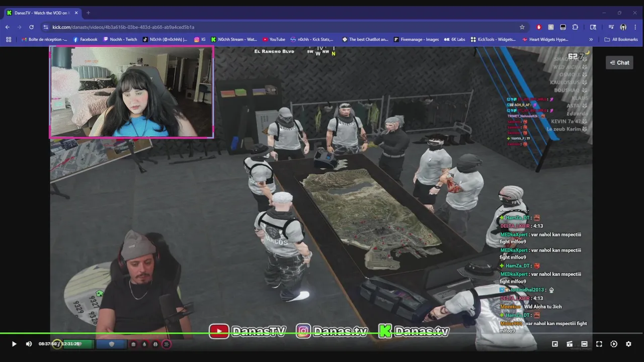Open KickTools - Widgets bookmark

494,39
